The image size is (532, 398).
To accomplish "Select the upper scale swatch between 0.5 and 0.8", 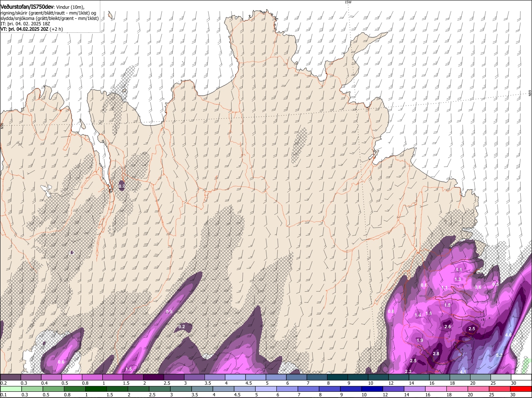I will [x=72, y=377].
